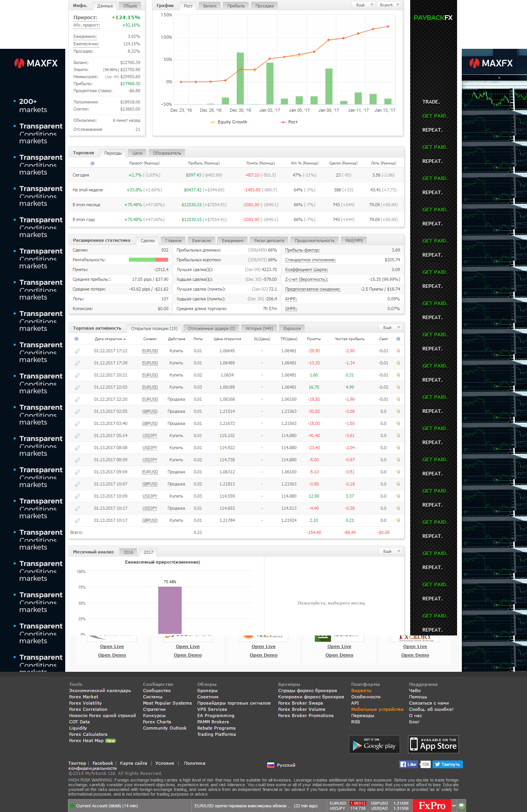Click GBPUSD link in row 01.13.2017 10:17
Image resolution: width=527 pixels, height=812 pixels.
click(150, 520)
